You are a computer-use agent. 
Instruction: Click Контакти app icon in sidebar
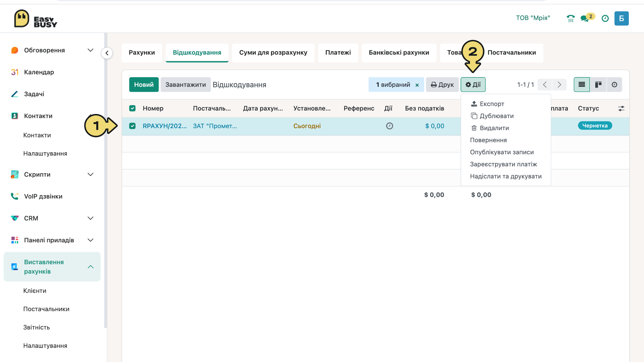[15, 116]
